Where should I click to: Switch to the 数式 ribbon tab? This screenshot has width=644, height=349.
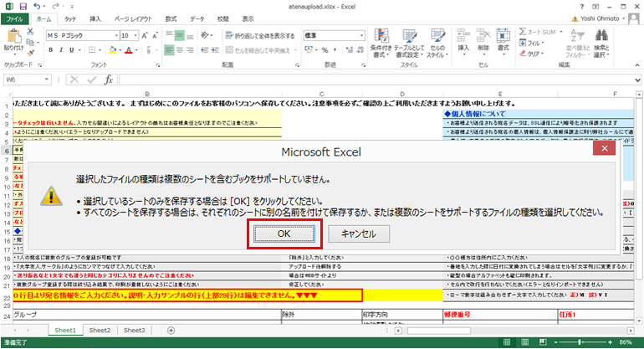171,18
